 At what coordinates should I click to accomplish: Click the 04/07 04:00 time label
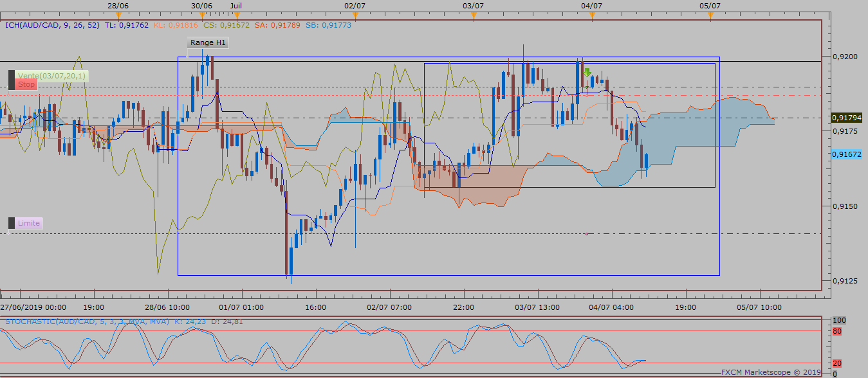(x=612, y=307)
